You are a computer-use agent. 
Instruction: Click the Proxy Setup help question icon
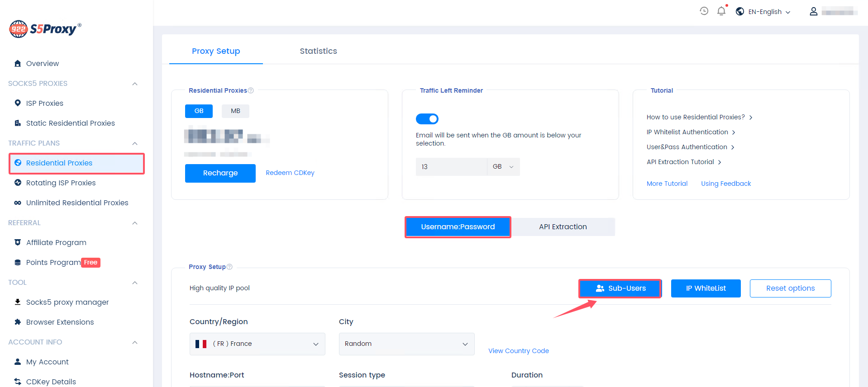(x=229, y=267)
